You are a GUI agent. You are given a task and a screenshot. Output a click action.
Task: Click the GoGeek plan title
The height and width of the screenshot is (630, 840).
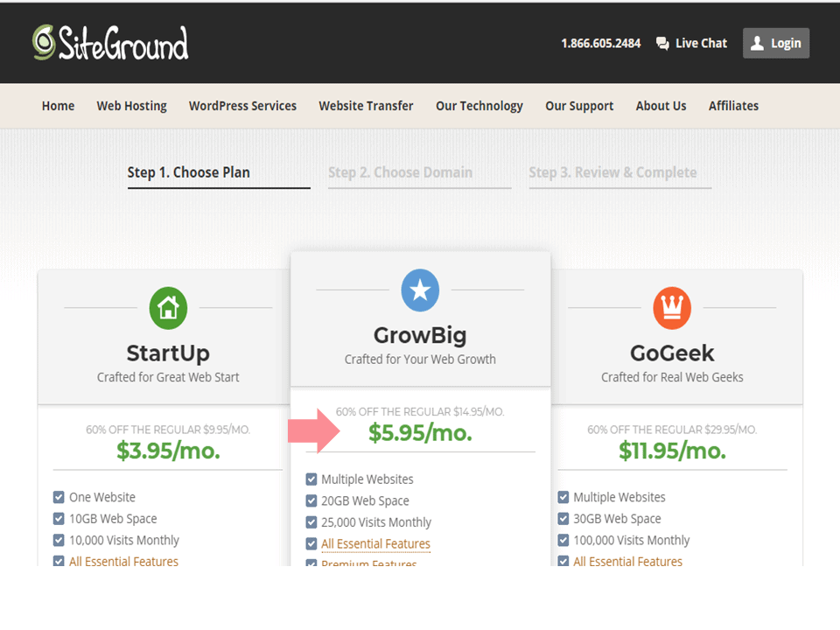click(672, 353)
